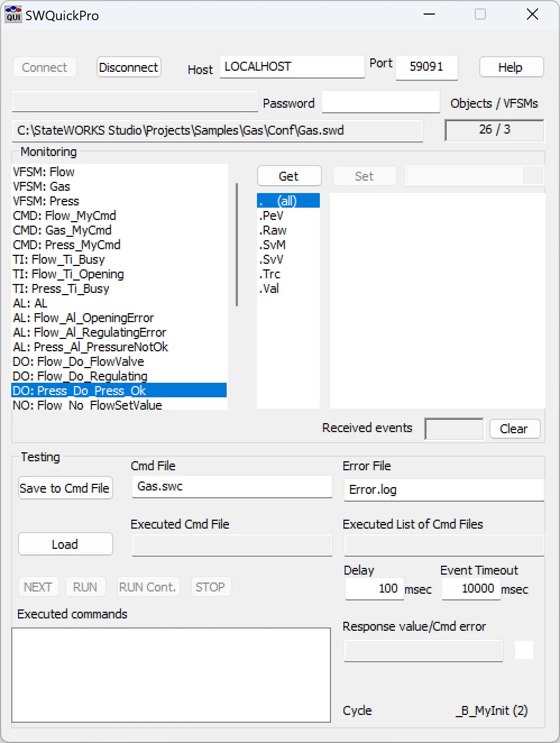Choose the .Val attribute

point(269,288)
